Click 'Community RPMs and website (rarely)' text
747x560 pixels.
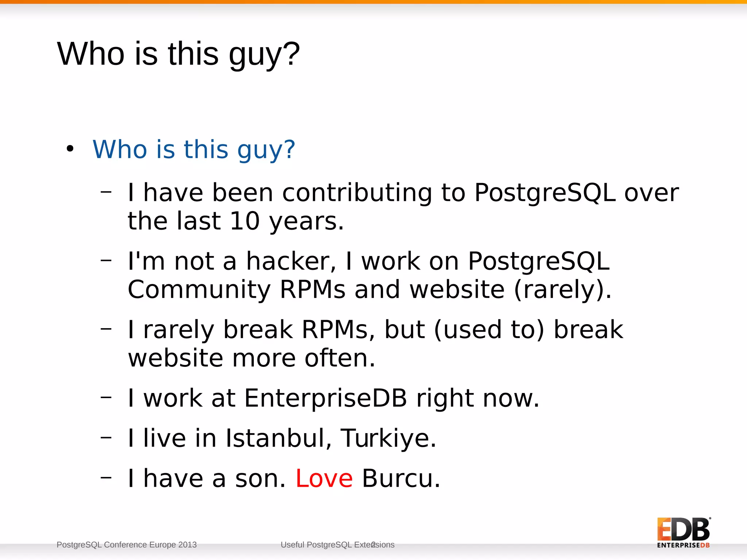click(x=369, y=289)
